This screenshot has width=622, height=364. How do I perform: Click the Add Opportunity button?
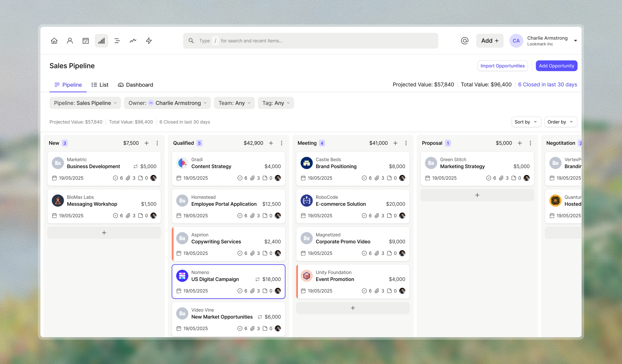click(x=556, y=66)
